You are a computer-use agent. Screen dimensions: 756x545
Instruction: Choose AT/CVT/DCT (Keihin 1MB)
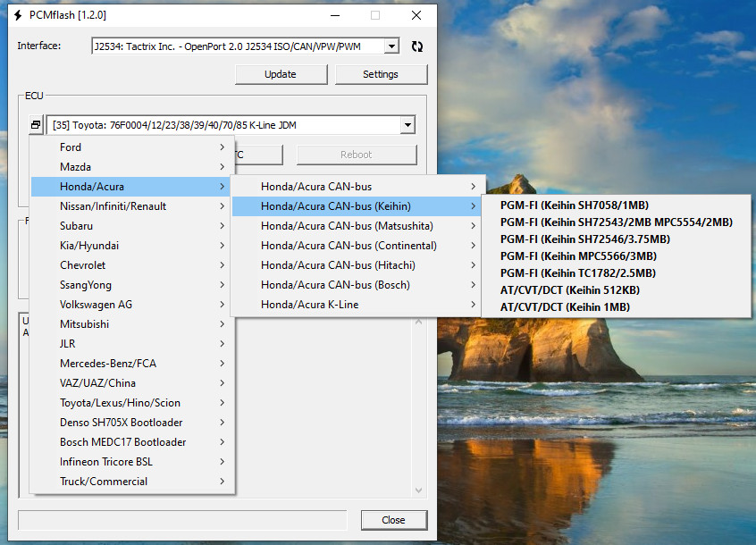click(617, 307)
